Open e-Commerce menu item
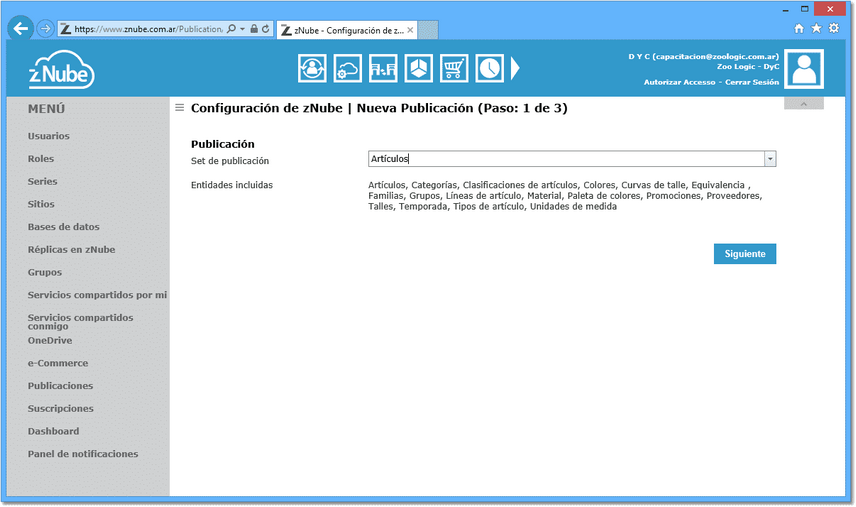856x507 pixels. (58, 363)
